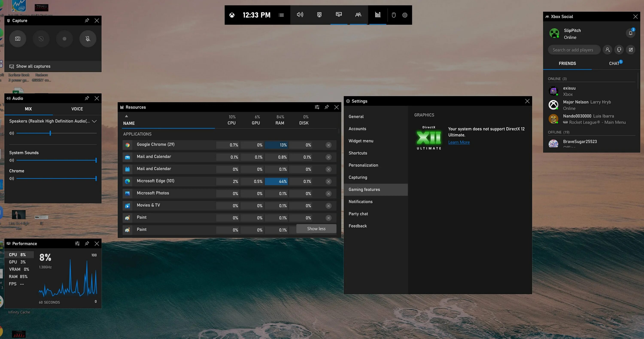Open widget menu list icon in Game Bar

pos(281,15)
